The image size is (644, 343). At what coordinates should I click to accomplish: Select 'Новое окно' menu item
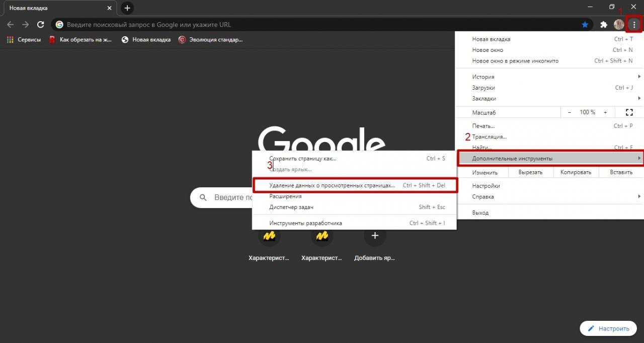click(x=549, y=50)
